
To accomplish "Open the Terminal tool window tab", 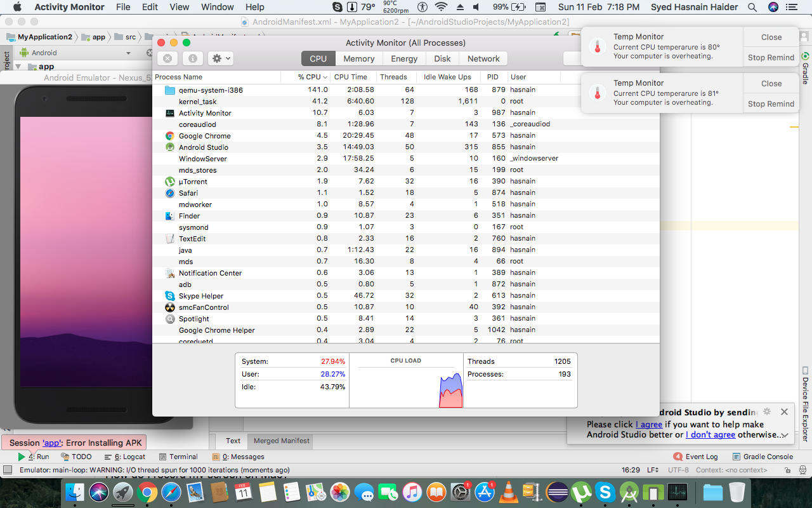I will coord(178,457).
